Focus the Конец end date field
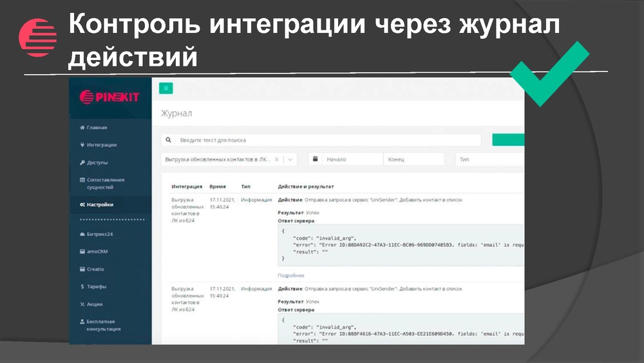This screenshot has height=363, width=644. coord(413,159)
